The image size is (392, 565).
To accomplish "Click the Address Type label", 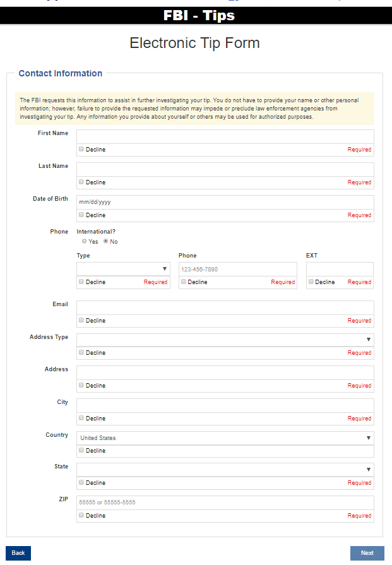I will (49, 337).
